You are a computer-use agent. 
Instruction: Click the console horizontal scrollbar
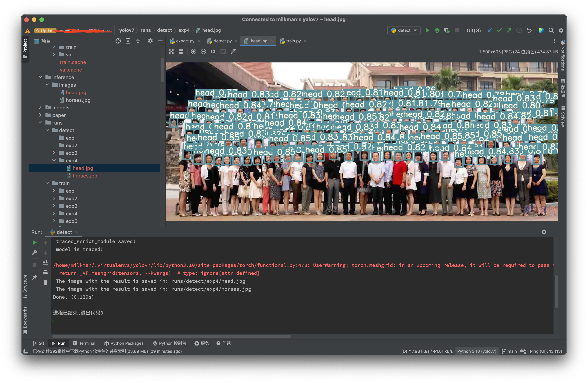coord(171,336)
